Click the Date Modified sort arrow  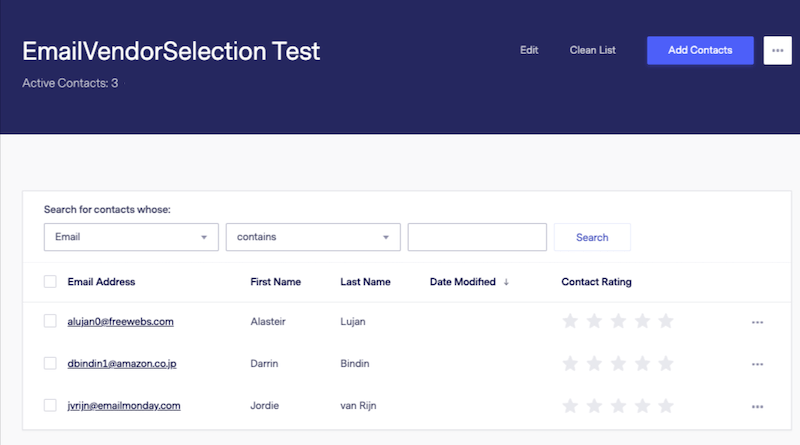[506, 282]
